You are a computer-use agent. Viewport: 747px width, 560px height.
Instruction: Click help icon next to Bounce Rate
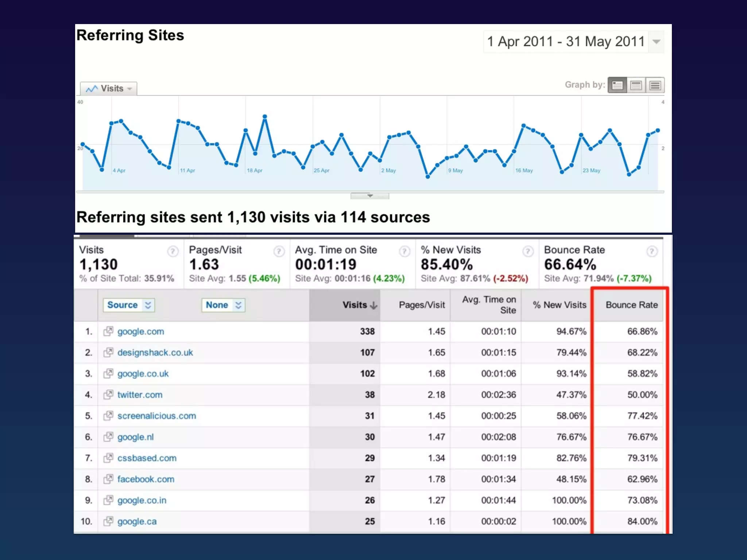(x=652, y=251)
